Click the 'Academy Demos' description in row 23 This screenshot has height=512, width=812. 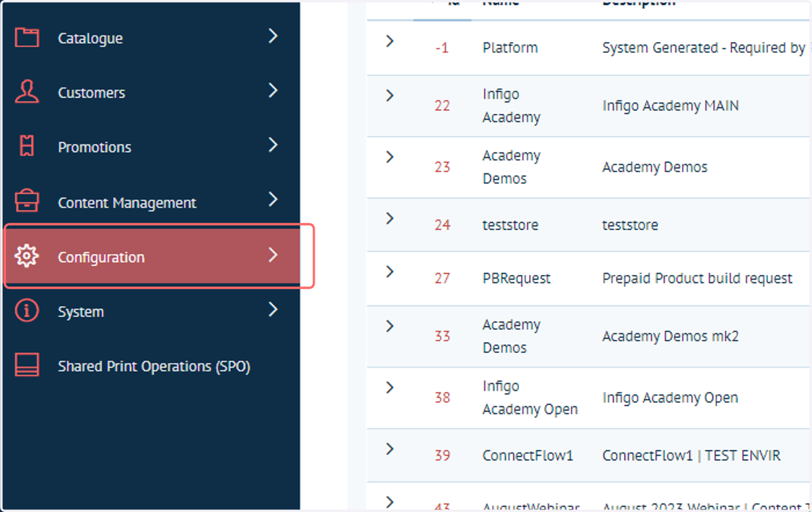(654, 167)
